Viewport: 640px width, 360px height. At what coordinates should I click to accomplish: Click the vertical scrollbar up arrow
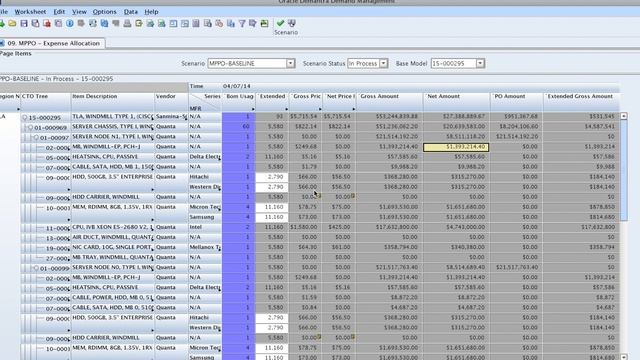[624, 116]
